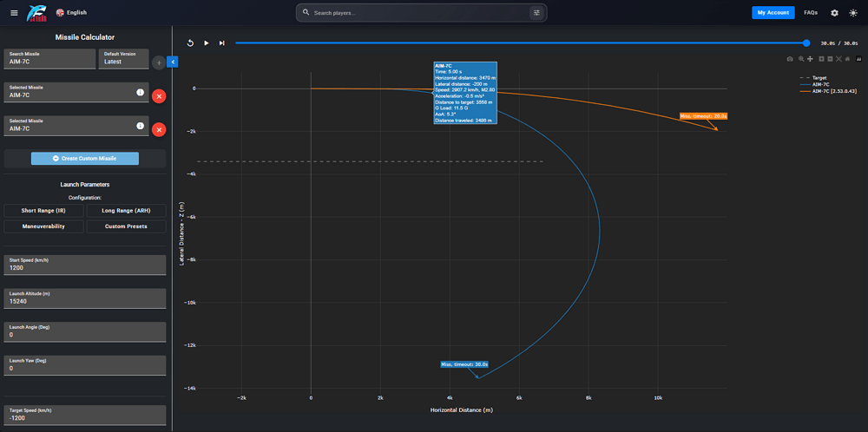
Task: Click the timeline slider handle
Action: tap(806, 43)
